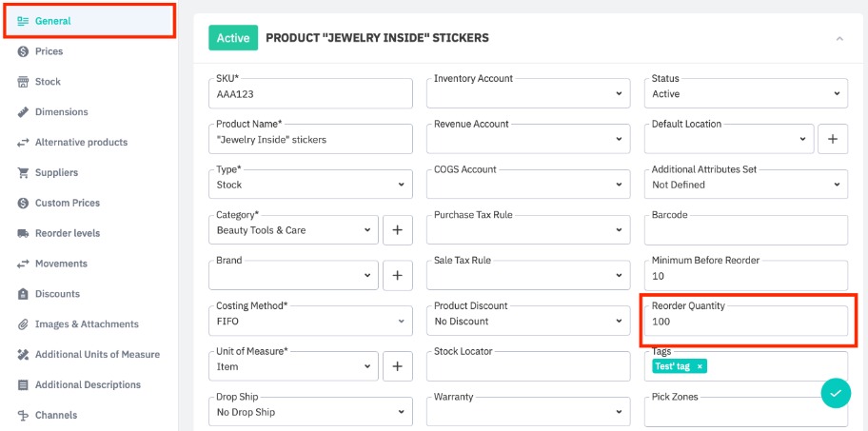Open the Channels sidebar link
The image size is (868, 431).
pos(55,415)
